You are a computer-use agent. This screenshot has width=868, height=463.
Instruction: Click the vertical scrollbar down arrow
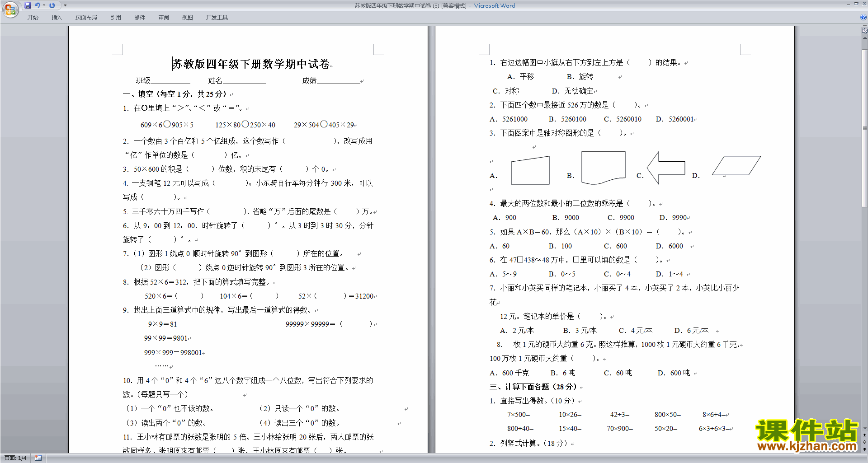coord(865,428)
